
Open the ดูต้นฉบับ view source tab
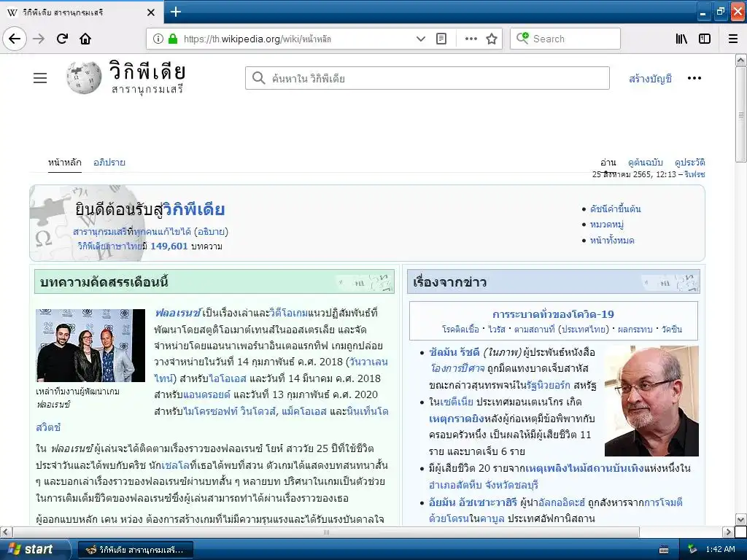click(645, 163)
